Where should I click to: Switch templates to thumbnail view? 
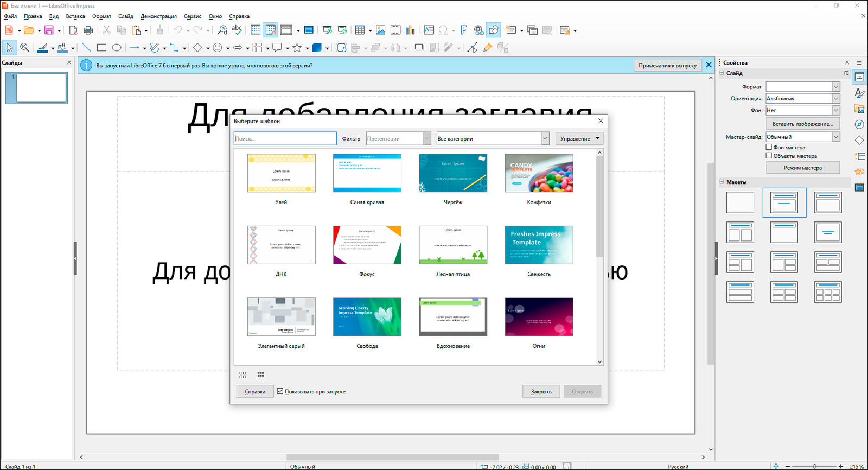[243, 375]
